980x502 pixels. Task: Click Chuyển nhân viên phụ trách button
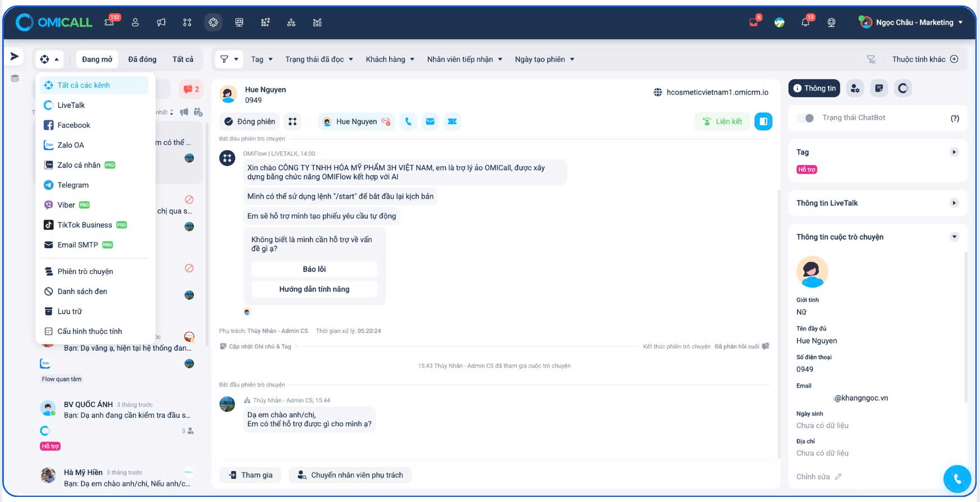[350, 475]
